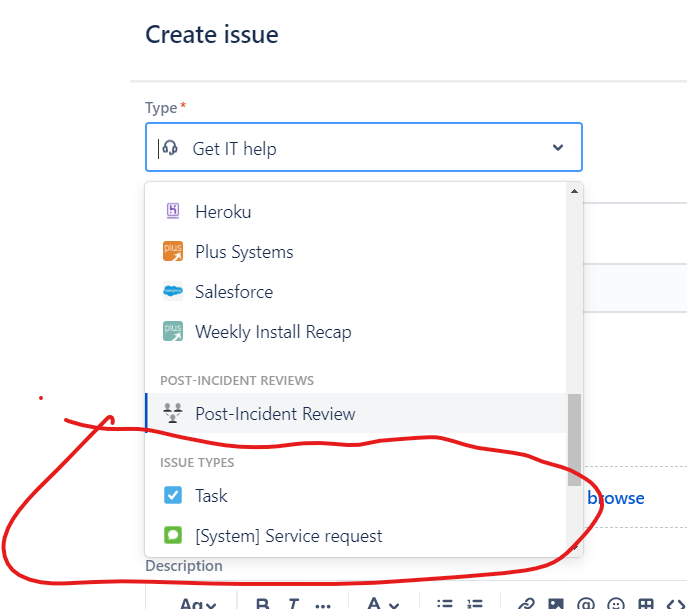Choose the Task issue type
The image size is (687, 609).
point(356,496)
